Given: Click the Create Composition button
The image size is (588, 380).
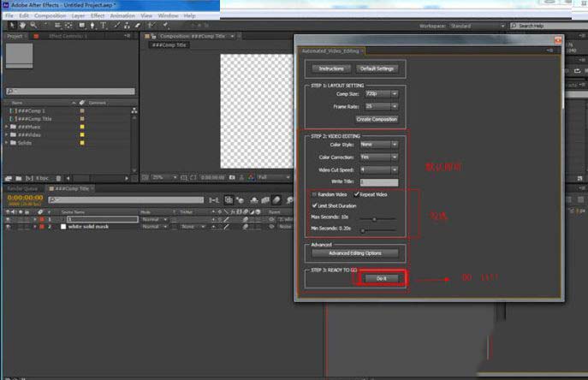Looking at the screenshot, I should coord(377,119).
